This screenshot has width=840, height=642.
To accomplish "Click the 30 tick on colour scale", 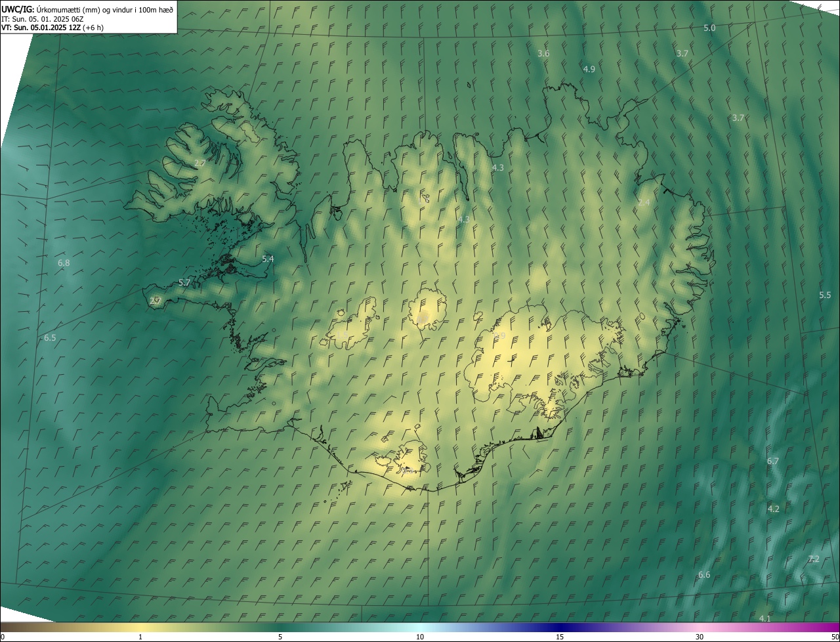I will pyautogui.click(x=700, y=637).
